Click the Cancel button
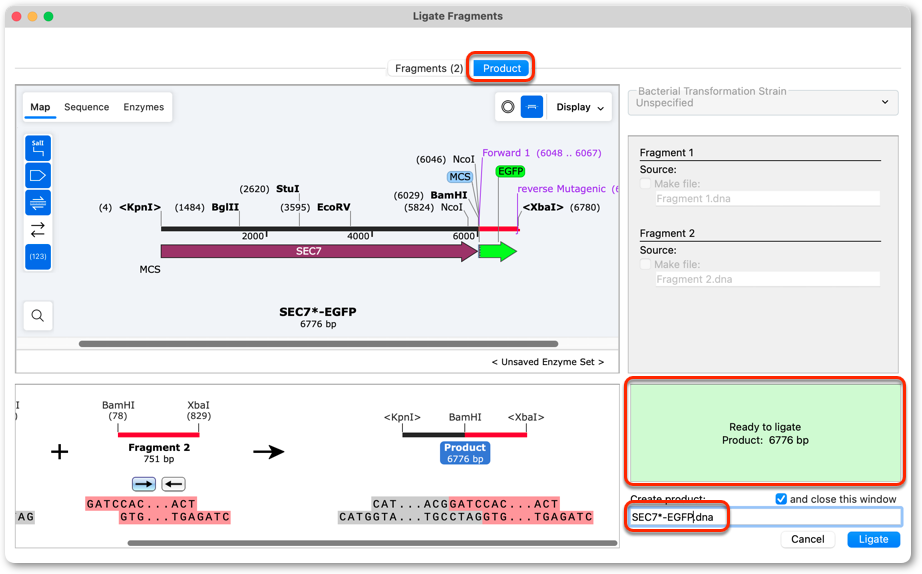The width and height of the screenshot is (922, 574). tap(807, 539)
